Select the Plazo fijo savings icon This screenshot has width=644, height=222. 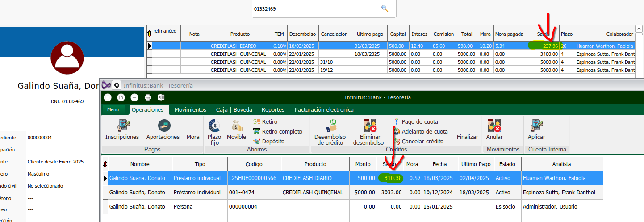[x=214, y=126]
